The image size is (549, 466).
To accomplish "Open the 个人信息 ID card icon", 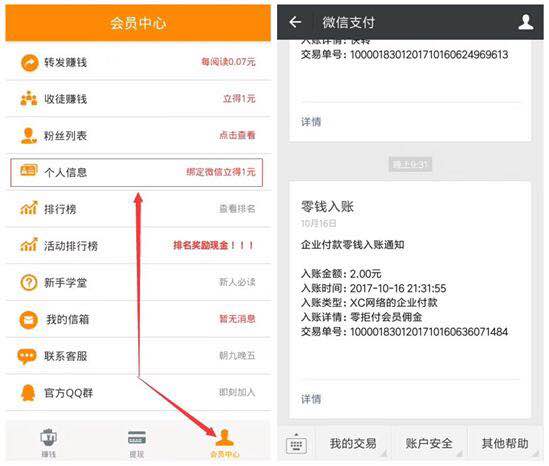I will tap(29, 171).
